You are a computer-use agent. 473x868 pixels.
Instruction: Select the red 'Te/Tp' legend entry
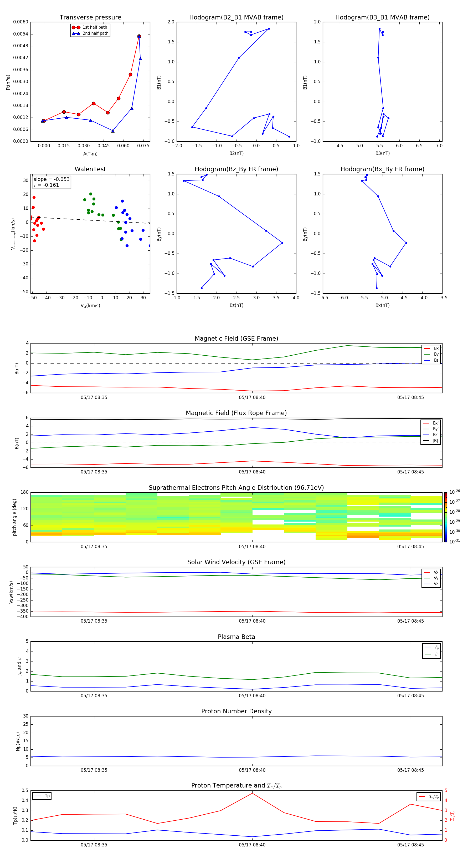429,796
